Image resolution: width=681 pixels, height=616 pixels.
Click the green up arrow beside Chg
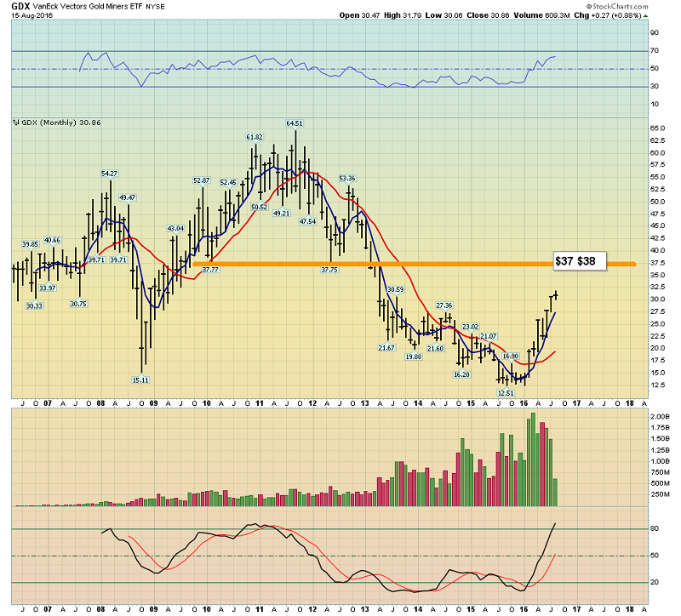[646, 15]
